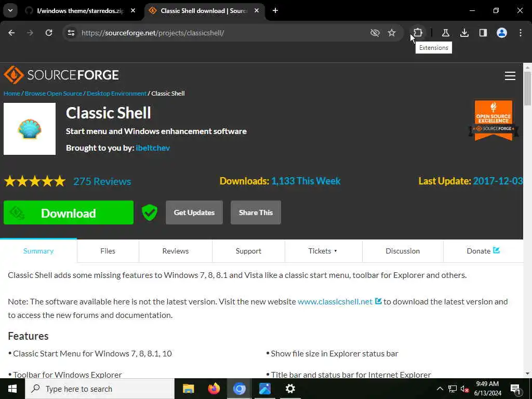Viewport: 532px width, 399px height.
Task: Click the green shield checkmark icon
Action: 149,212
